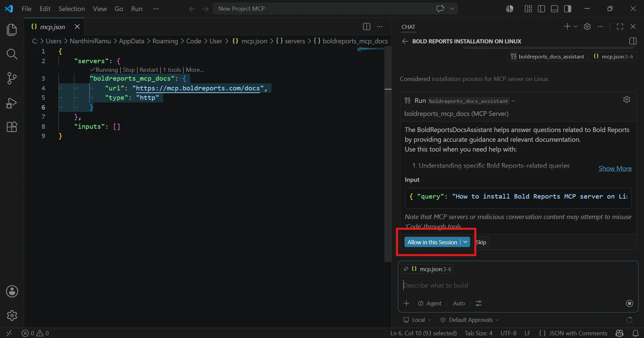Image resolution: width=644 pixels, height=338 pixels.
Task: Start a new chat with plus icon
Action: [567, 27]
